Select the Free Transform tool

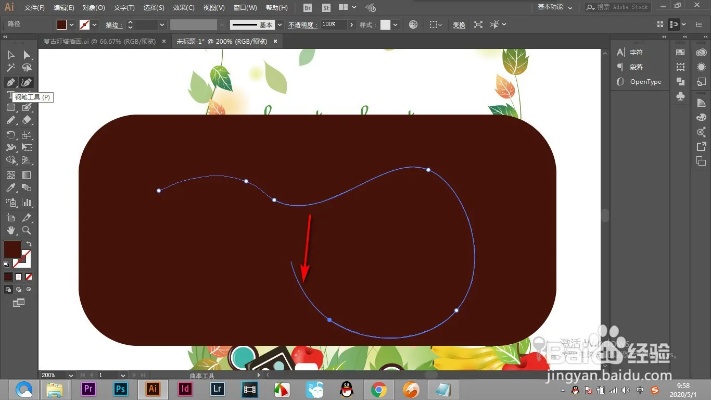point(27,147)
